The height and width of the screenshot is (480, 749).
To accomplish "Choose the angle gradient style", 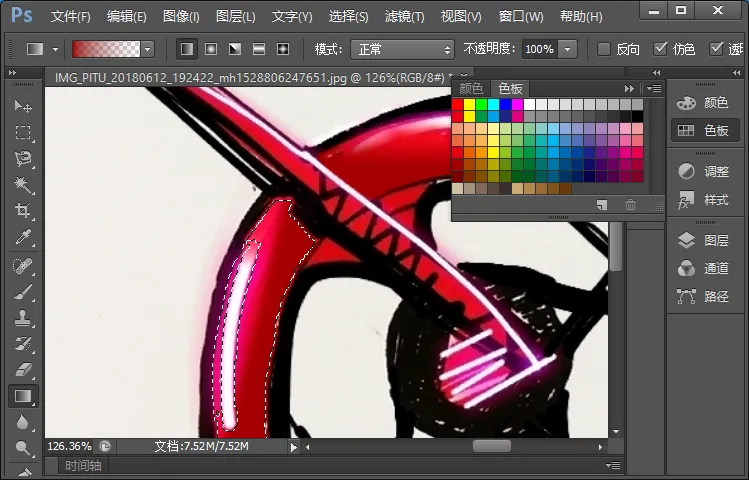I will 235,49.
